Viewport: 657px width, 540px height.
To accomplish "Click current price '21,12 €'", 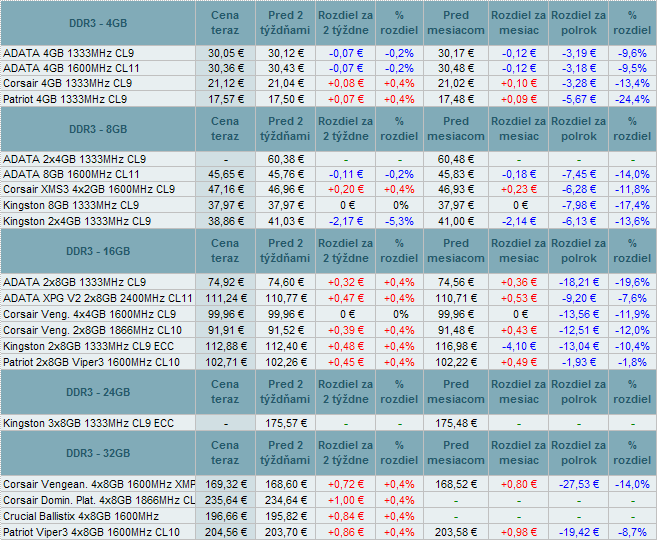I will tap(226, 83).
